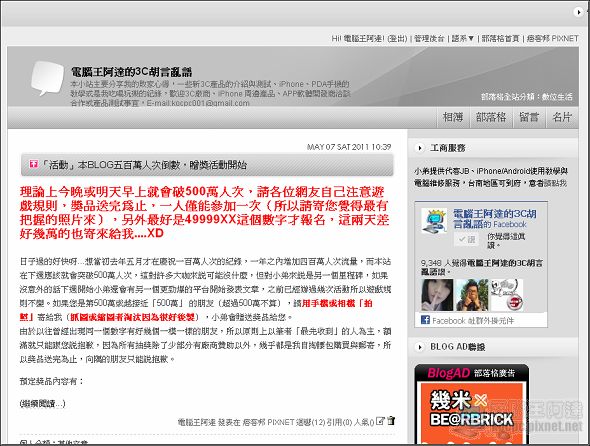
Task: Click 痞客邦 PIXNET link in post footer
Action: (x=270, y=422)
